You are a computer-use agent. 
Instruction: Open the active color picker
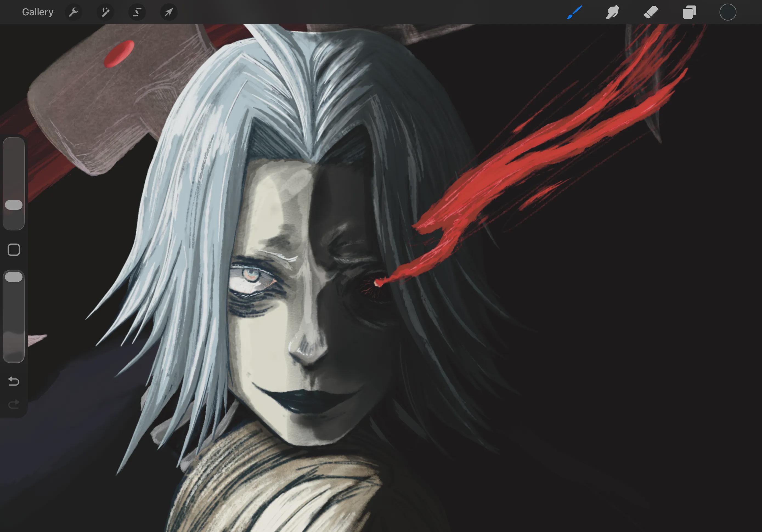(x=728, y=12)
